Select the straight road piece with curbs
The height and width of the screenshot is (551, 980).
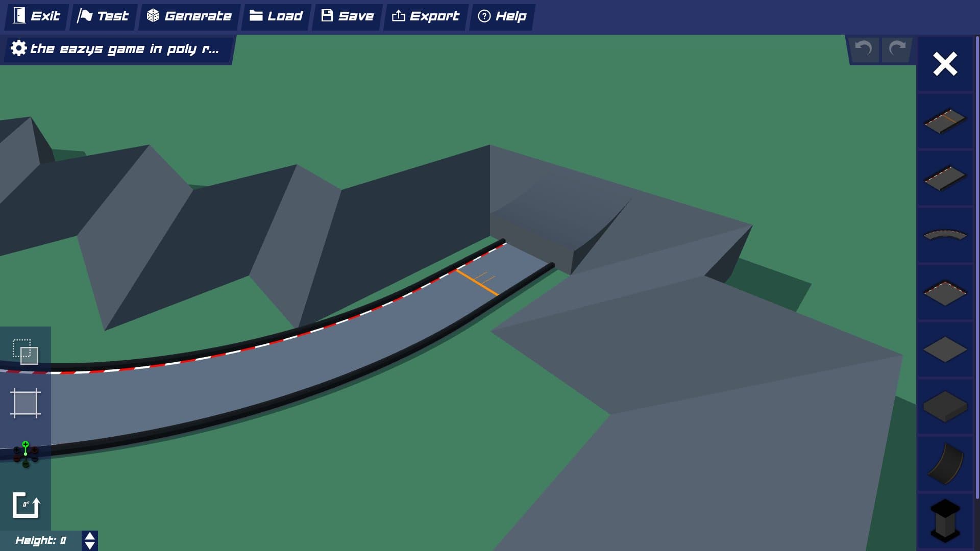[x=945, y=178]
